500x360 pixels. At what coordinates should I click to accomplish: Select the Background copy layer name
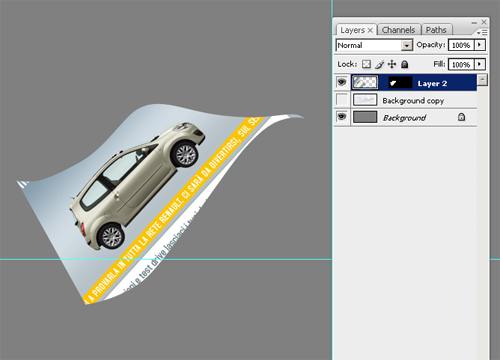coord(413,101)
